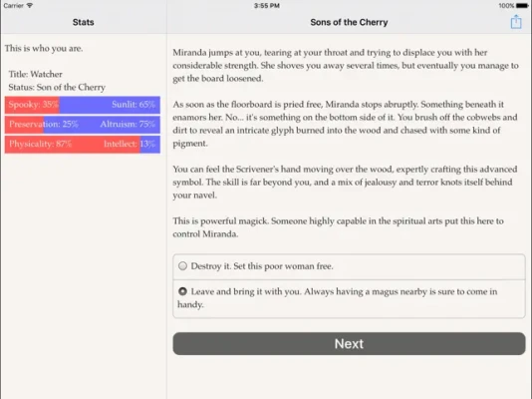Click the paragraph about powerful magick
The image size is (532, 399).
point(338,227)
